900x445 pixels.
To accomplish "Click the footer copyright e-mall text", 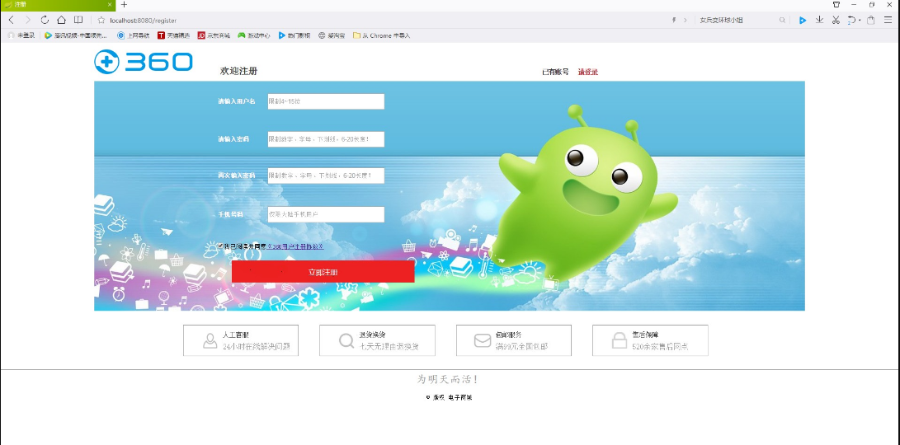I will (449, 397).
